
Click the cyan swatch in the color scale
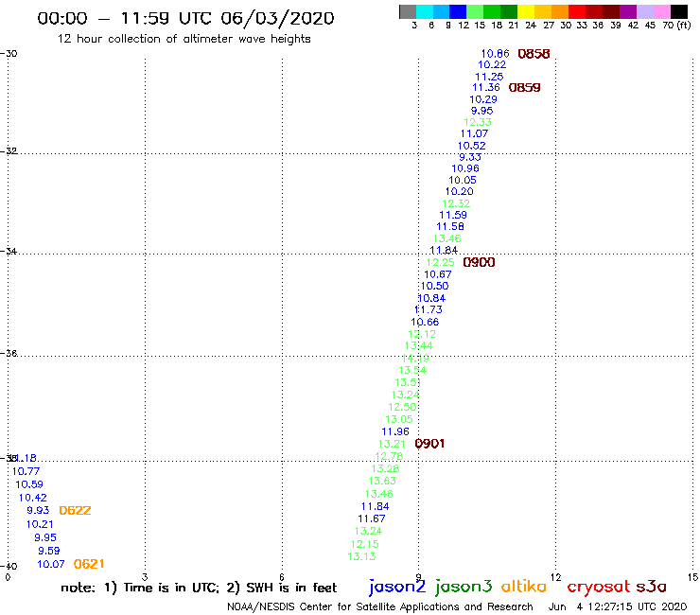pos(424,11)
